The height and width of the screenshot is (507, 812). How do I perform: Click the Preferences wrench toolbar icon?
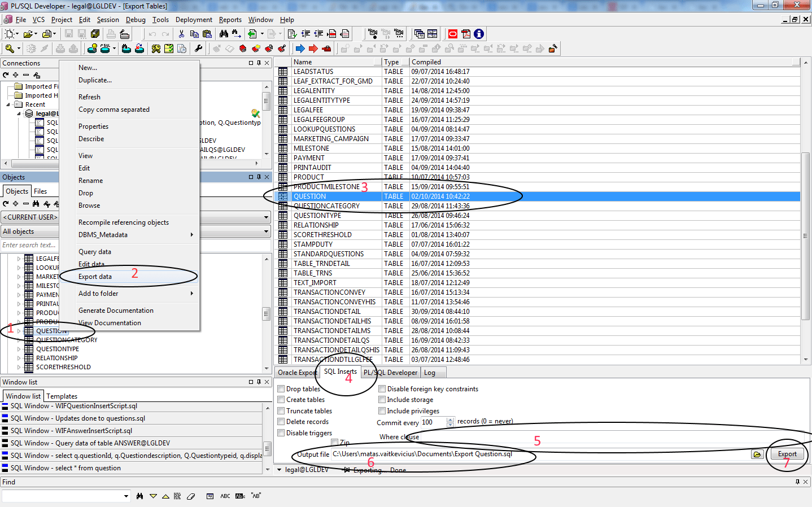coord(198,48)
